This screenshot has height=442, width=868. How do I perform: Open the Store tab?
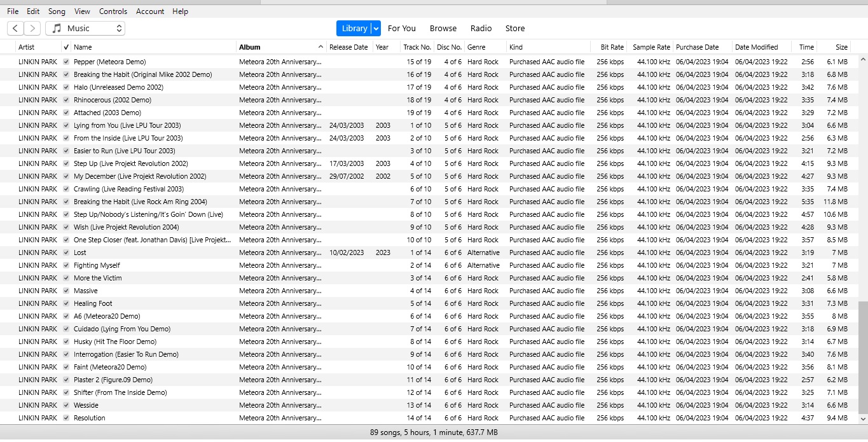(515, 28)
